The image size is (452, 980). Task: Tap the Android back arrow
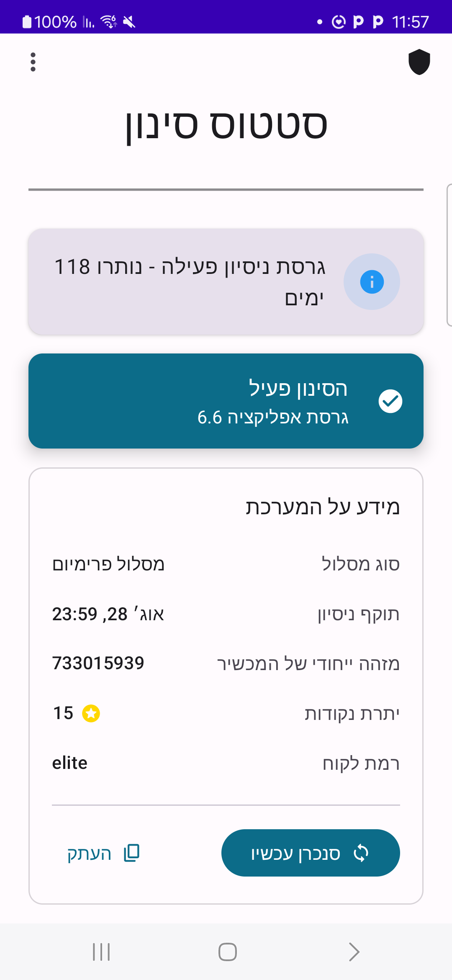pyautogui.click(x=354, y=952)
